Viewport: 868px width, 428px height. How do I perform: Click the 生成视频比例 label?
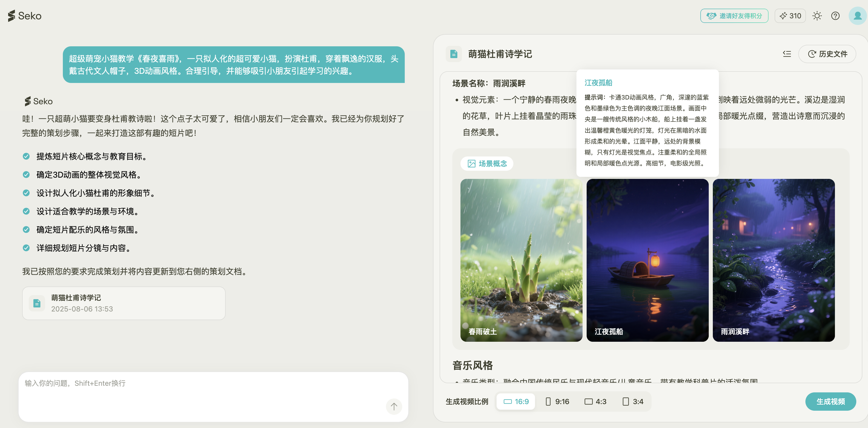467,402
